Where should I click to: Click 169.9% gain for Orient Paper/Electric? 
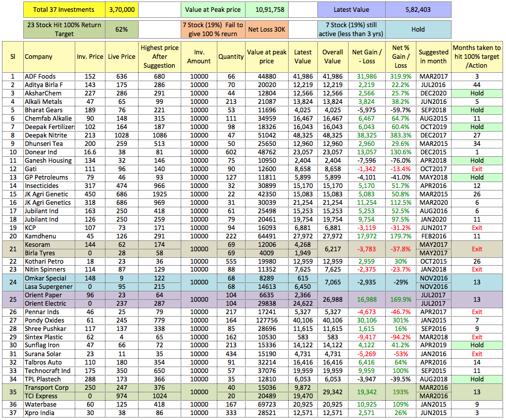point(401,299)
